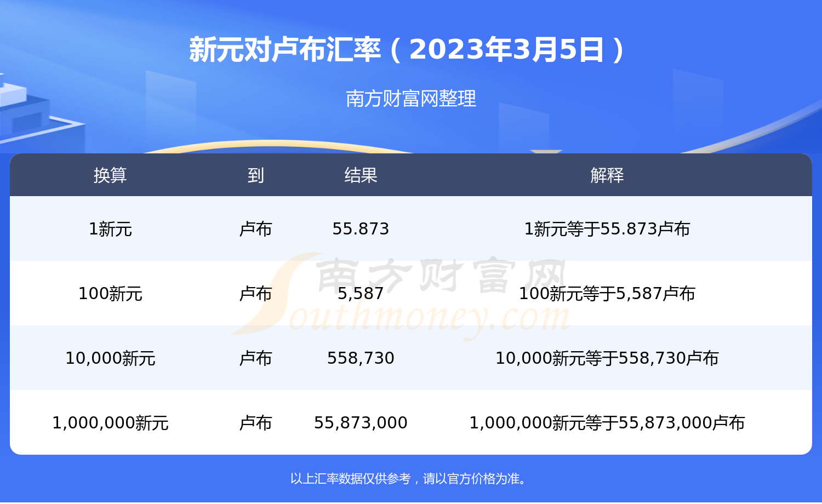Select the result value 55.873
This screenshot has width=822, height=504.
[361, 229]
